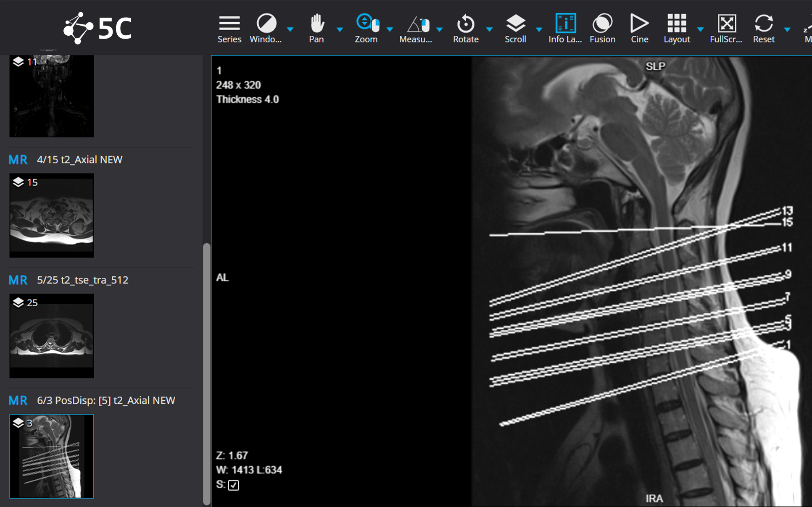Click the series panel scrollbar
This screenshot has width=812, height=507.
coord(206,374)
